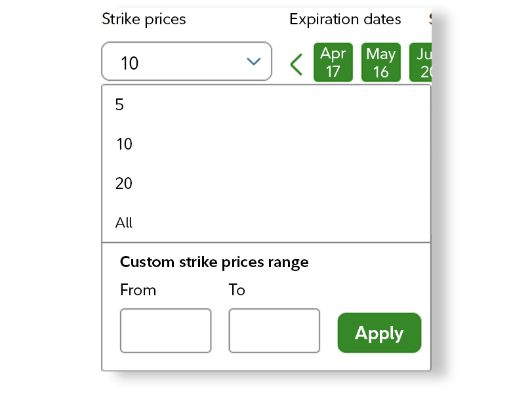Click the From strike price input box
This screenshot has height=397, width=532.
click(165, 331)
